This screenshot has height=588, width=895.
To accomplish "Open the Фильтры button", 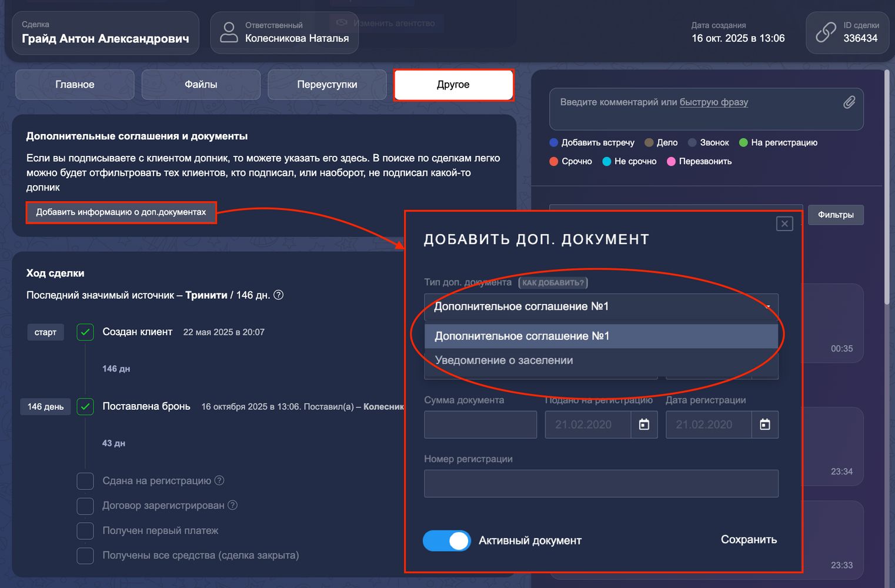I will pos(836,215).
